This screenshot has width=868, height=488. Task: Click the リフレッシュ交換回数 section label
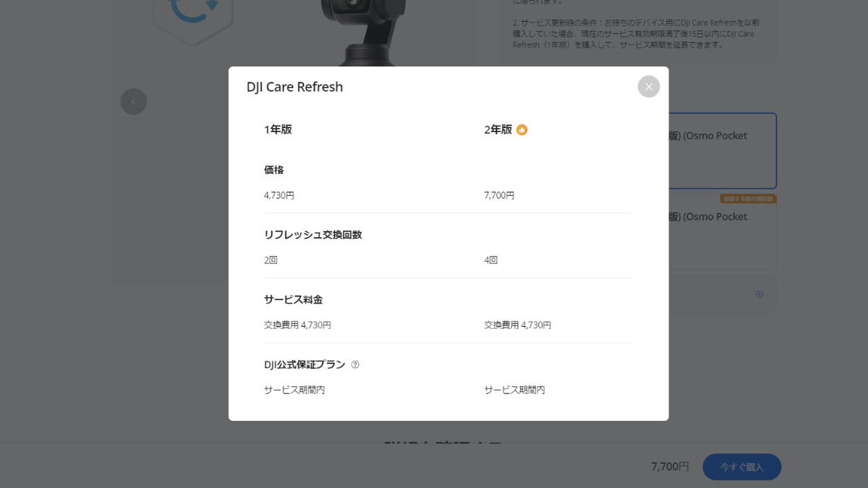coord(312,235)
